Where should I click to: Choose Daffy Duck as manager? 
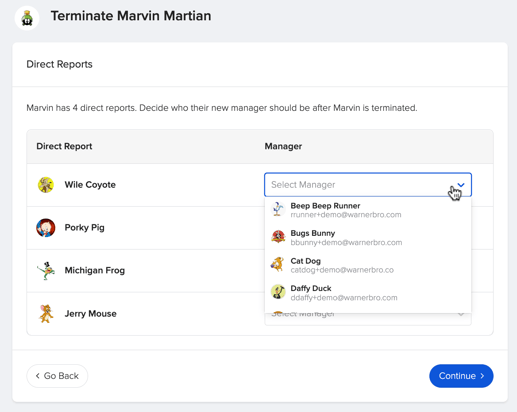(x=368, y=292)
